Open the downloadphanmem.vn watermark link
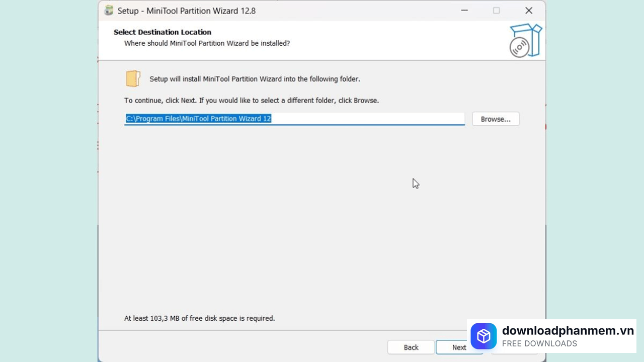 [568, 330]
